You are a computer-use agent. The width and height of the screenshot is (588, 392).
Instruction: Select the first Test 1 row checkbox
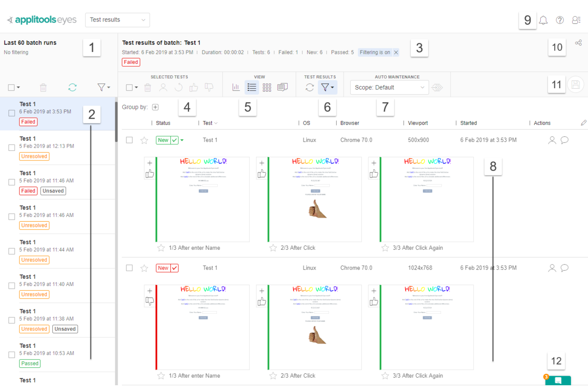(x=129, y=140)
